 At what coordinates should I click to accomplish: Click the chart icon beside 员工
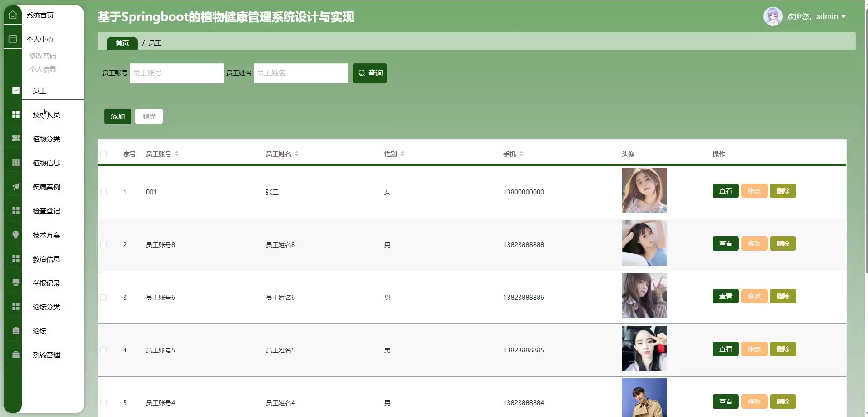16,90
